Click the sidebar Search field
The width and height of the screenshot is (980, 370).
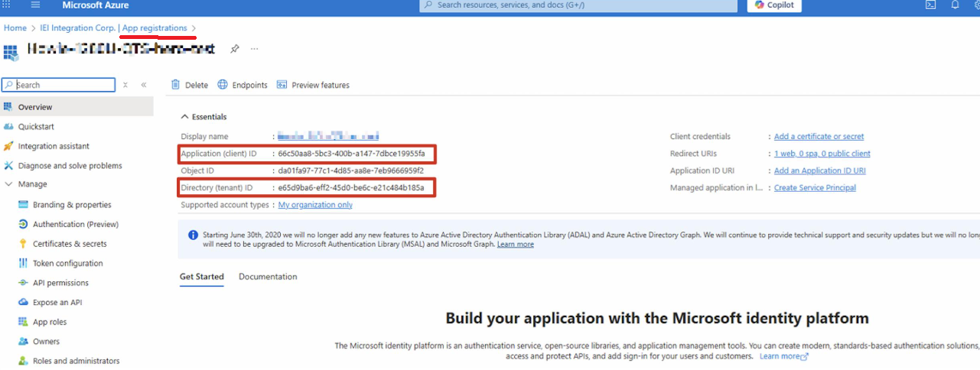(58, 85)
